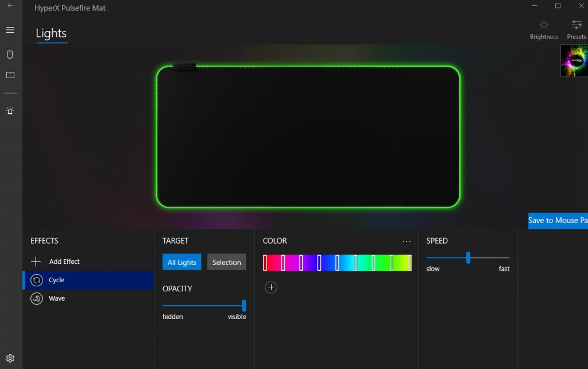Click the SPEED slider handle
The image size is (588, 369).
[x=469, y=257]
